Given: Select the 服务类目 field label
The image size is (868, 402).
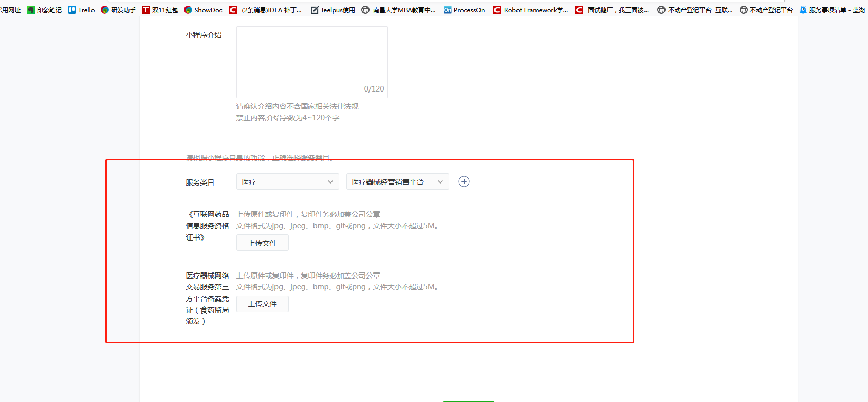Looking at the screenshot, I should coord(200,182).
